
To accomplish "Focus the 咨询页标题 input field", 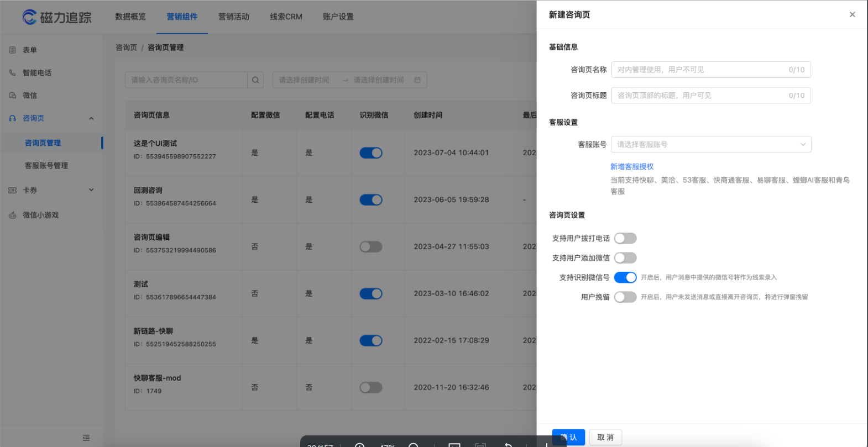I will (x=711, y=96).
